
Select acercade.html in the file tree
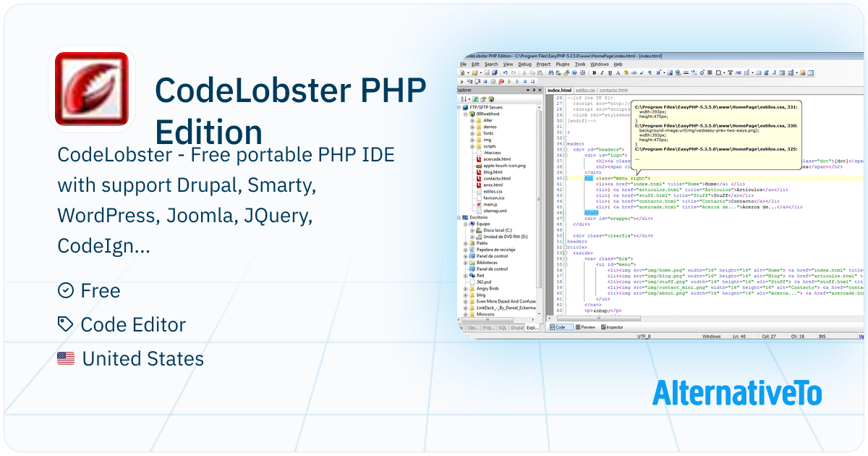[x=497, y=159]
